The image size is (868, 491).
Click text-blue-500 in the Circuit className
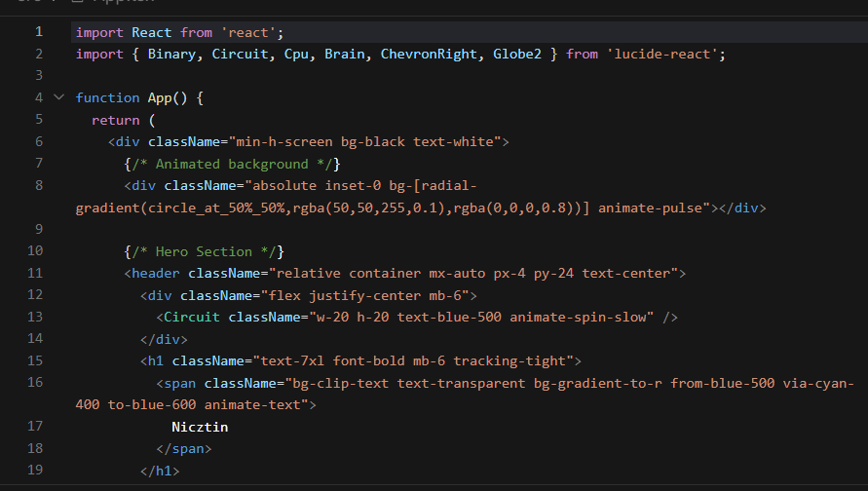(x=449, y=318)
